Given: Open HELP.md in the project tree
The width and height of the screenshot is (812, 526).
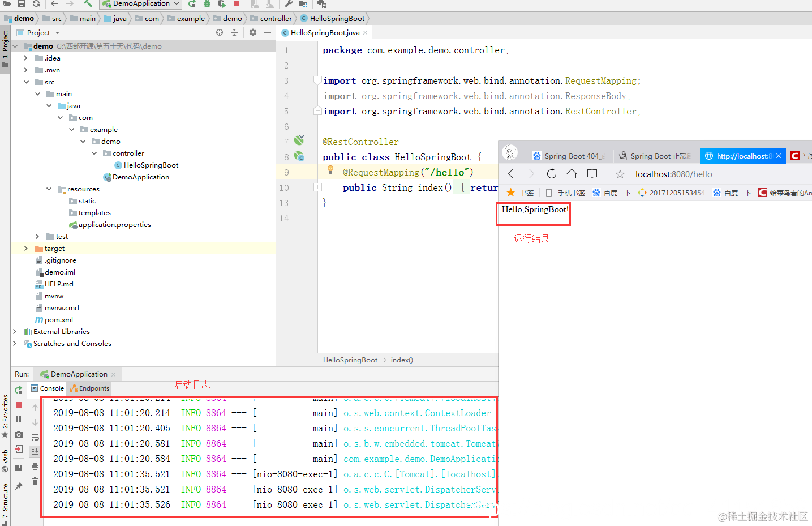Looking at the screenshot, I should pyautogui.click(x=59, y=284).
